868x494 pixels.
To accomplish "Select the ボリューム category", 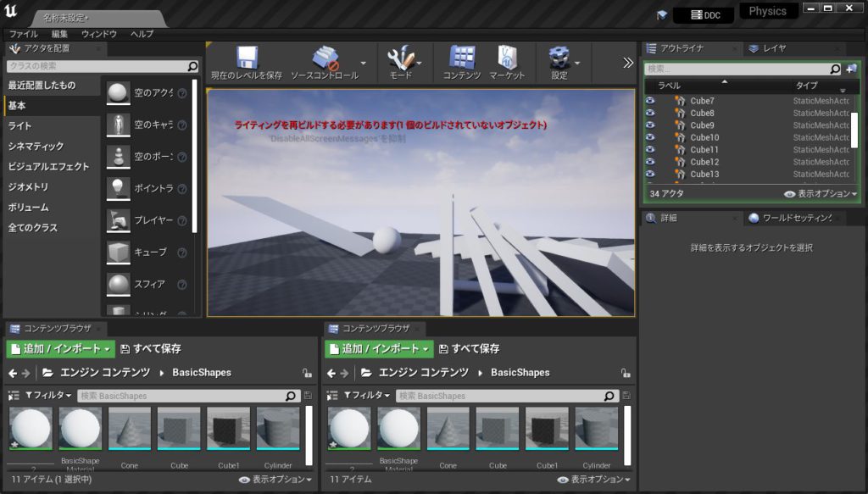I will tap(28, 208).
